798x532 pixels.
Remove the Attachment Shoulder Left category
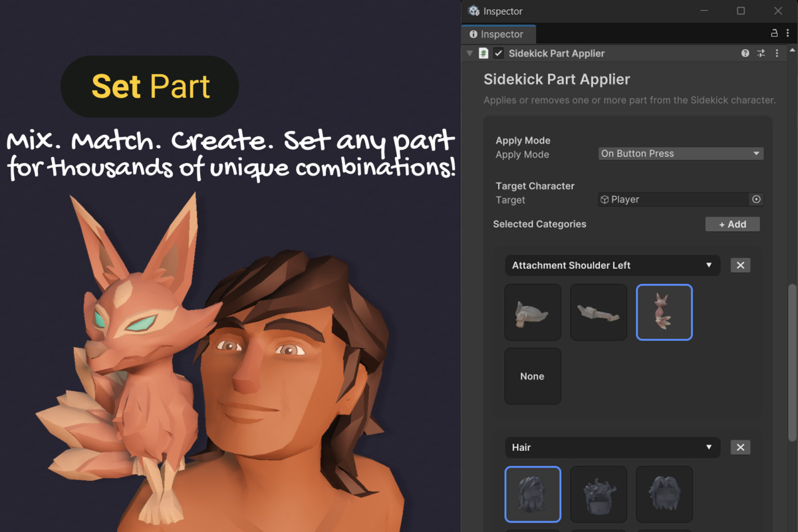(740, 265)
